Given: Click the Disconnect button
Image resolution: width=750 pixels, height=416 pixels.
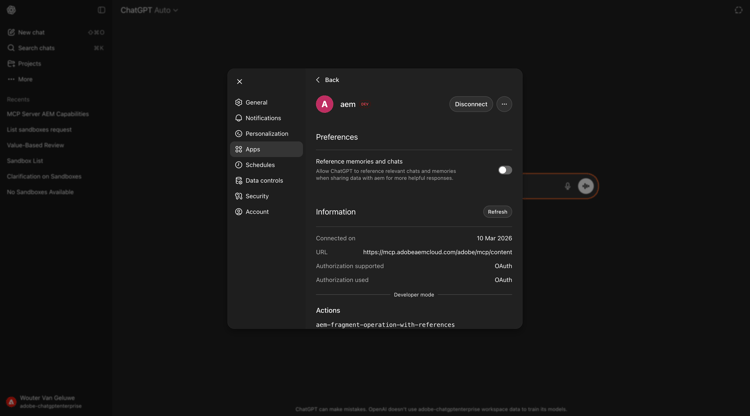Looking at the screenshot, I should [471, 104].
